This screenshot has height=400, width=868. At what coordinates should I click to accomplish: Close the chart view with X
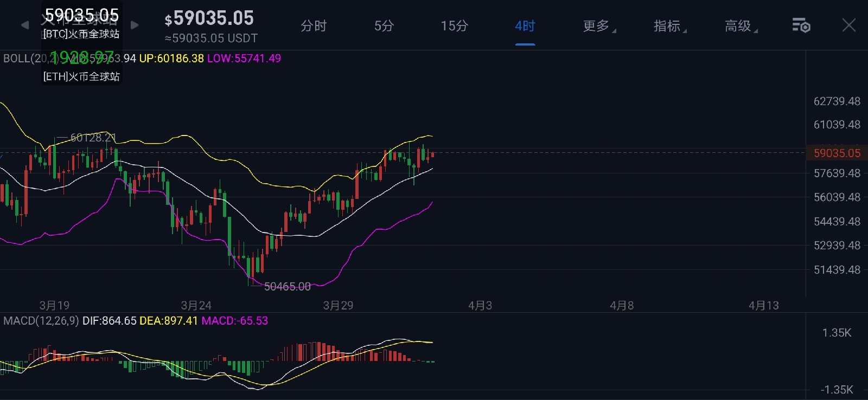849,25
